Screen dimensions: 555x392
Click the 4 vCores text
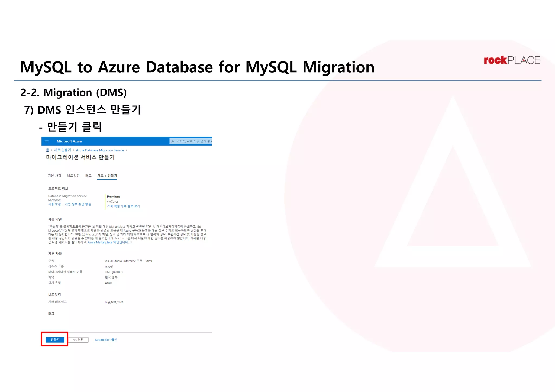112,202
